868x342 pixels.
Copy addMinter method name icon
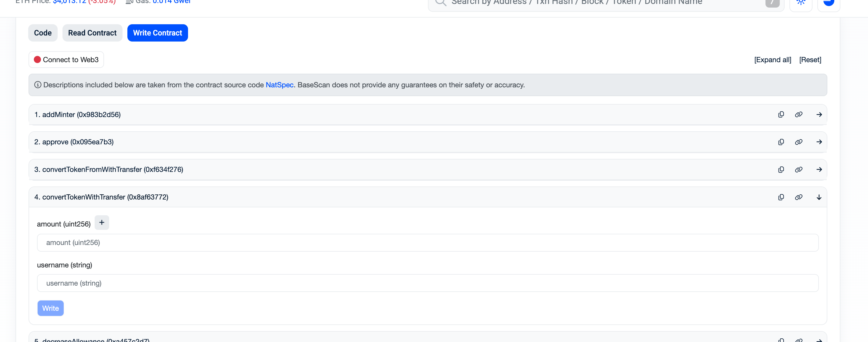tap(781, 115)
